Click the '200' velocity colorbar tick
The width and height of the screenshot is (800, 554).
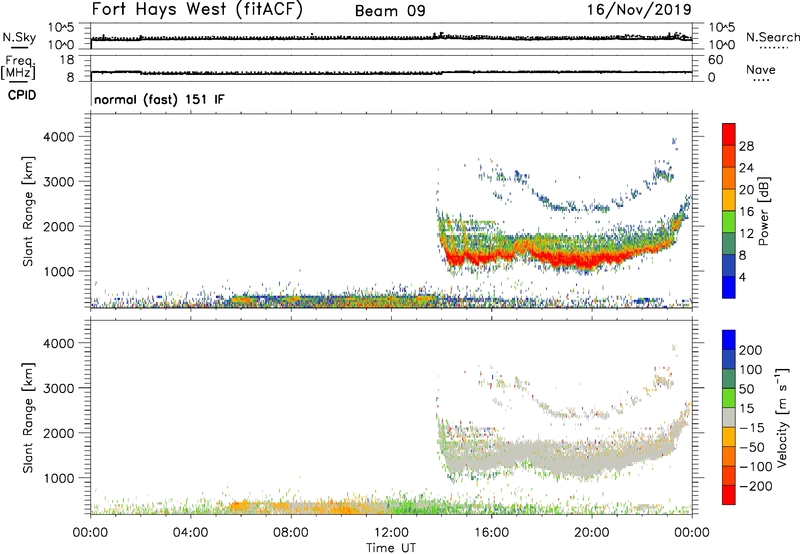(751, 350)
